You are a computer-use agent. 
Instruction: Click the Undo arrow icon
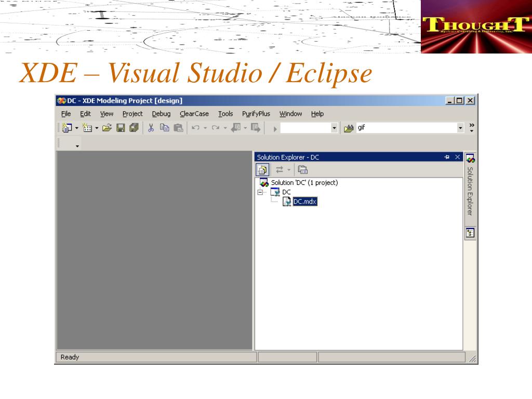tap(195, 128)
